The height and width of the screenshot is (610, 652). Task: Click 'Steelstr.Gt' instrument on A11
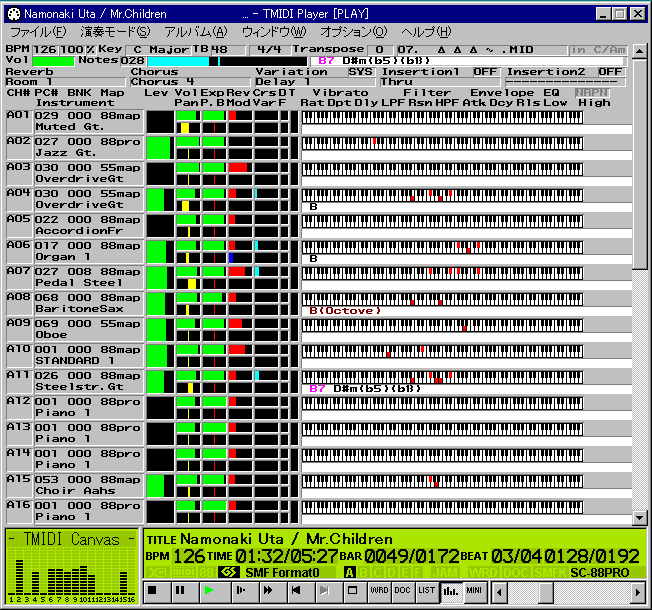click(x=79, y=387)
